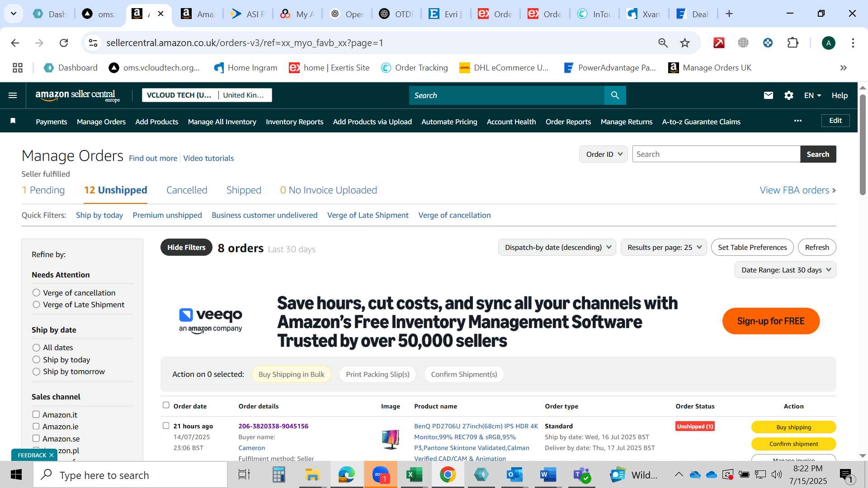
Task: Open the order link 206-3820338-9045156
Action: click(x=273, y=426)
